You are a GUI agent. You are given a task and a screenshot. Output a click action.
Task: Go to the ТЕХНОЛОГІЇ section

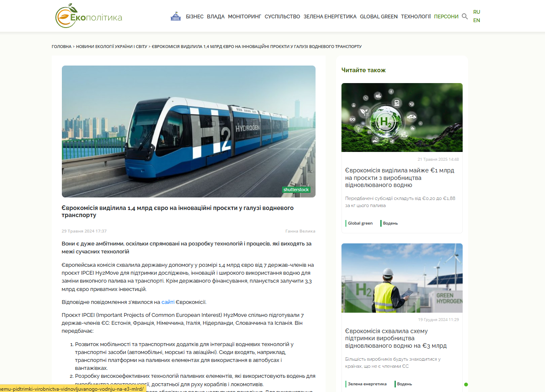416,17
